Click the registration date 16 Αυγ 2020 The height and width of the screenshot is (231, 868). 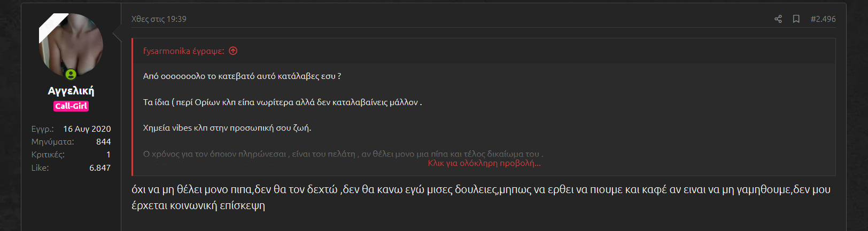(x=87, y=129)
